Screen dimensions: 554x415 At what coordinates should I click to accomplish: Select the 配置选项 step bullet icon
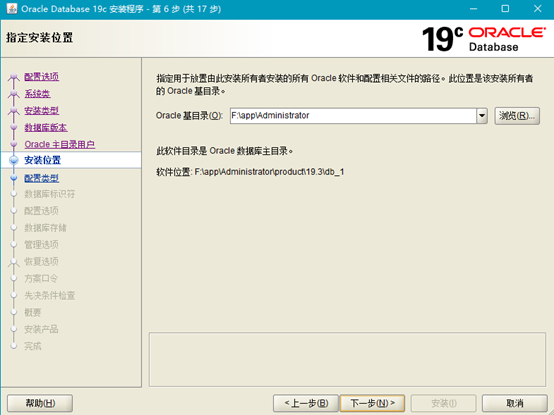point(14,77)
